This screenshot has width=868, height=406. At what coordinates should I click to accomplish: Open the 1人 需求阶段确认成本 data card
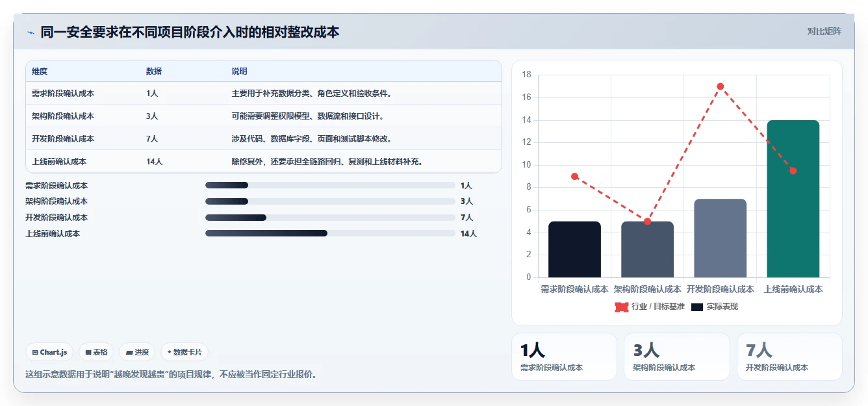[564, 357]
